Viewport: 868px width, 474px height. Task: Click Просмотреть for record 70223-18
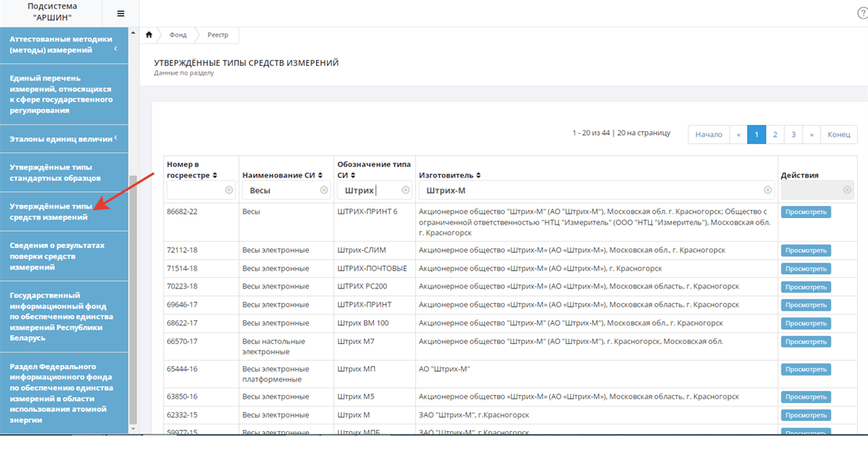point(805,287)
